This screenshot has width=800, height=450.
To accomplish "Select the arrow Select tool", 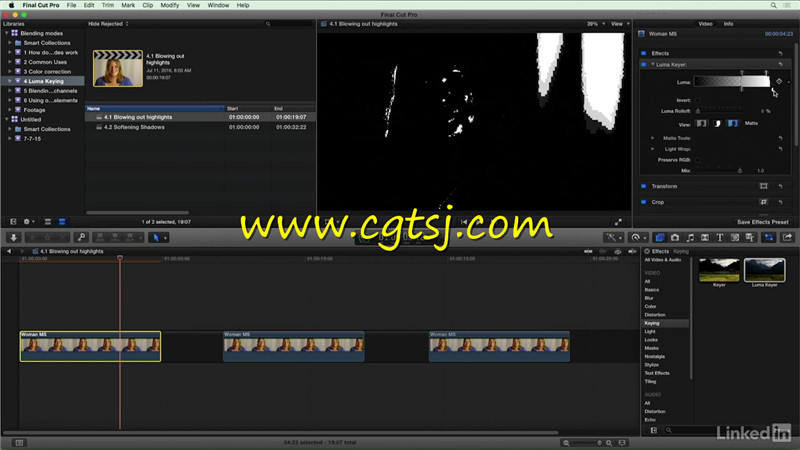I will tap(156, 238).
